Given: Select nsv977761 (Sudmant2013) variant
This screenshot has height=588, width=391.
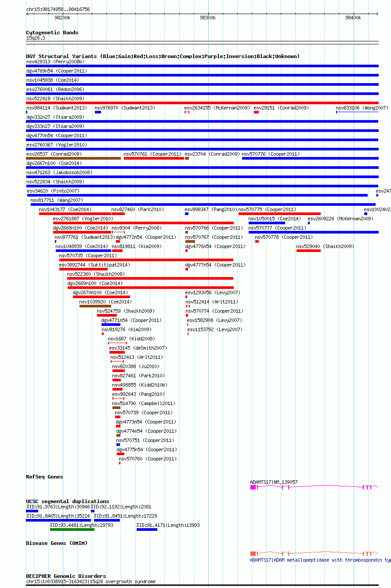Looking at the screenshot, I should point(85,237).
